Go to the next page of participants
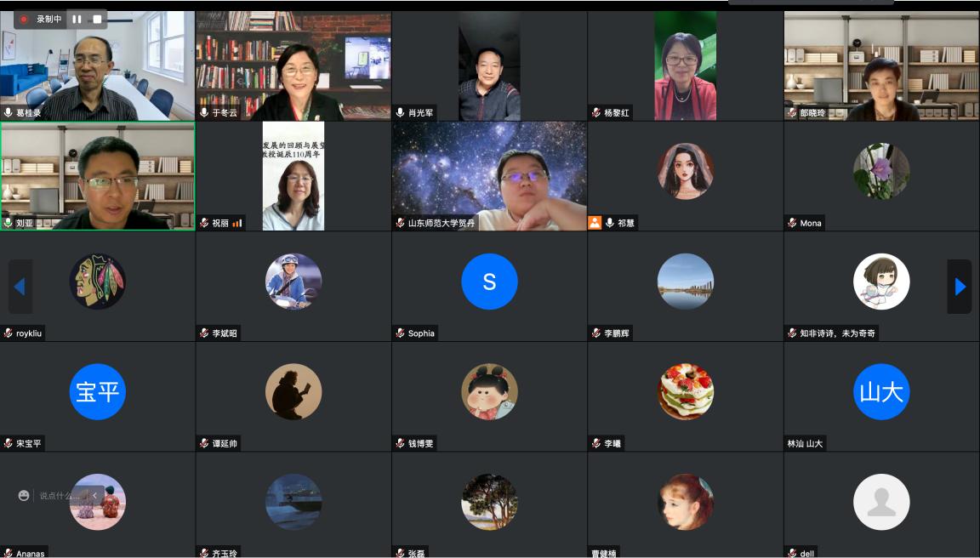This screenshot has width=980, height=558. pos(960,286)
